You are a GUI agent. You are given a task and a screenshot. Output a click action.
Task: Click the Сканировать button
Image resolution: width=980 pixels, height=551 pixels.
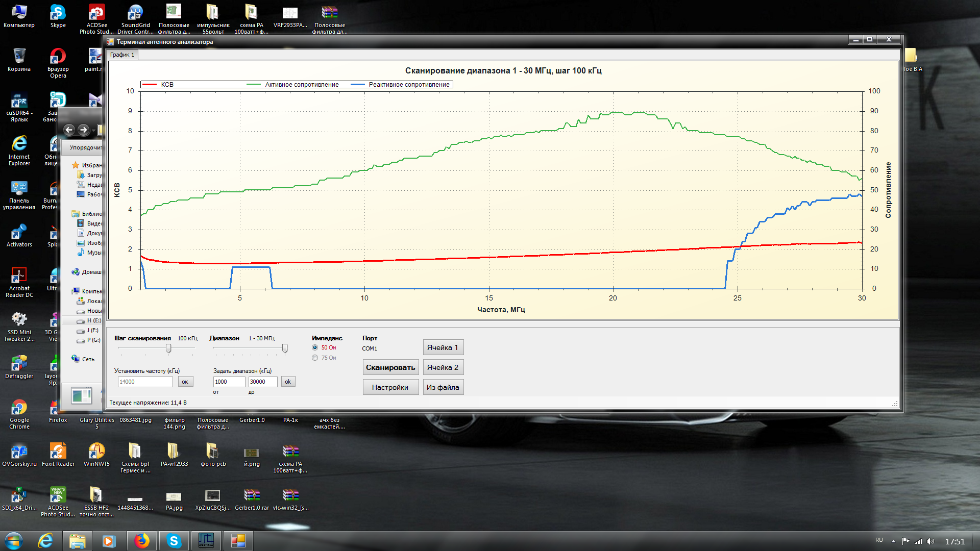click(x=390, y=367)
